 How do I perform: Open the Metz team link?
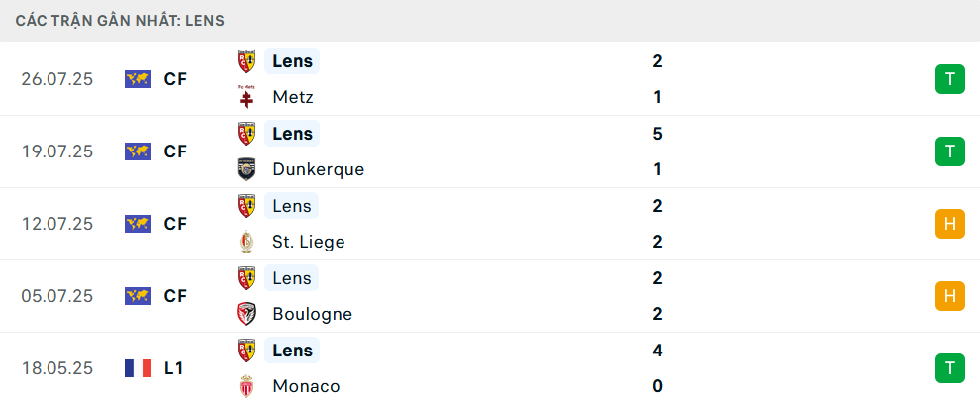point(293,98)
